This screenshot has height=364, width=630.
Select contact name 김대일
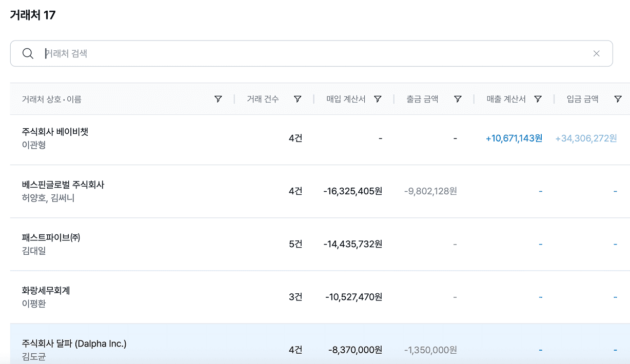pos(34,251)
